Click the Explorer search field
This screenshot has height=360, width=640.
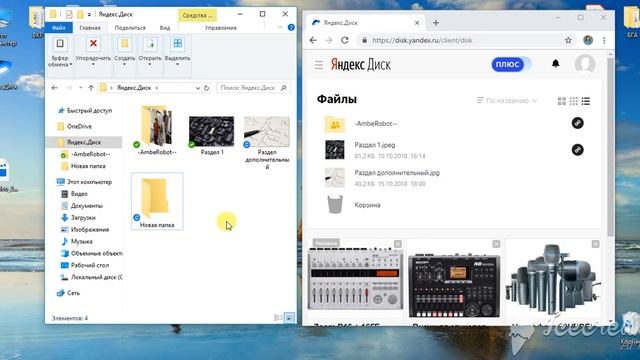coord(253,88)
